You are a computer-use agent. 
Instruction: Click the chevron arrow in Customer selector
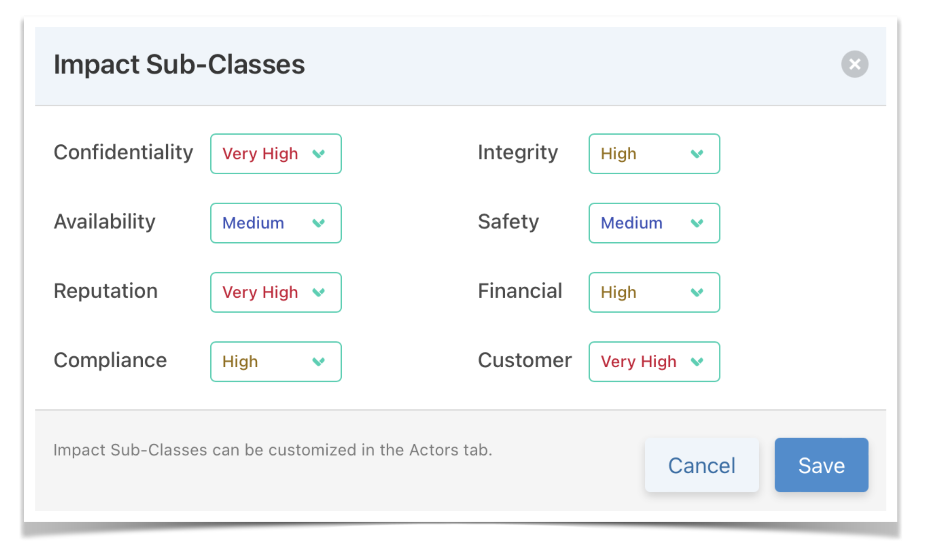pos(697,361)
